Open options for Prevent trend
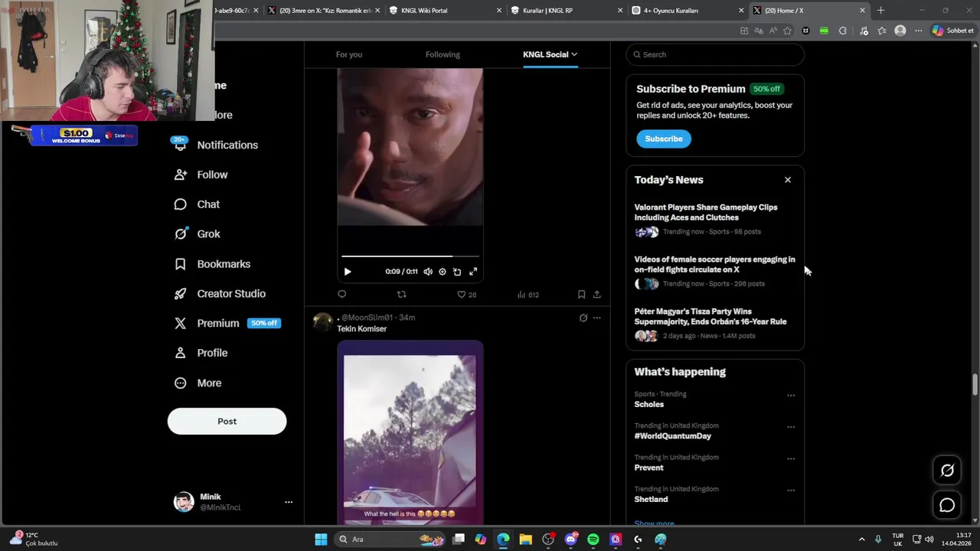980x551 pixels. point(791,458)
